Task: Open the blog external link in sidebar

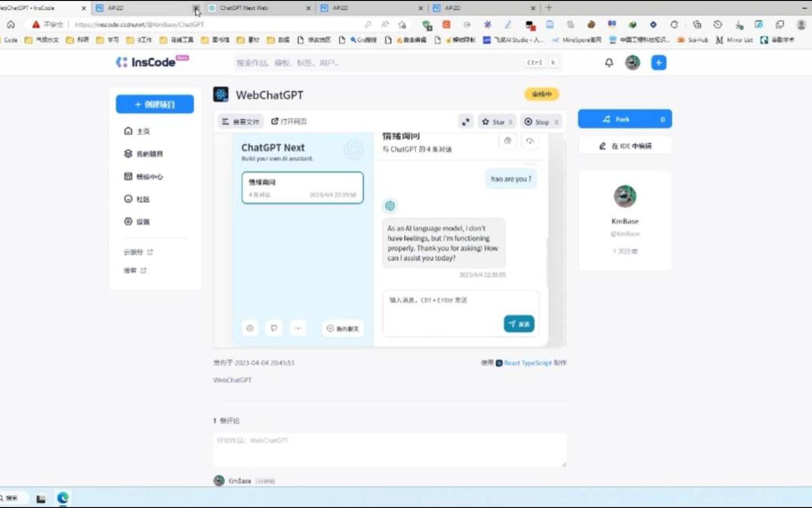Action: click(135, 270)
